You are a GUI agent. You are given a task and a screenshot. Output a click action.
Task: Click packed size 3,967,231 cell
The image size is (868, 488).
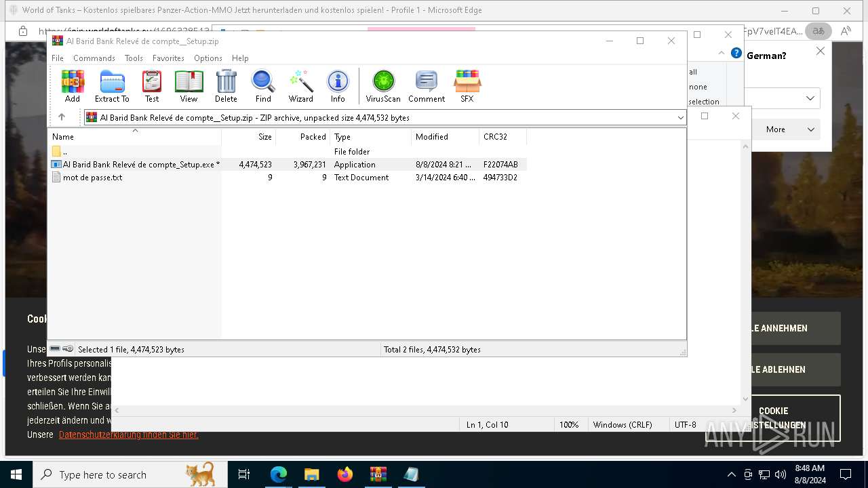coord(310,165)
